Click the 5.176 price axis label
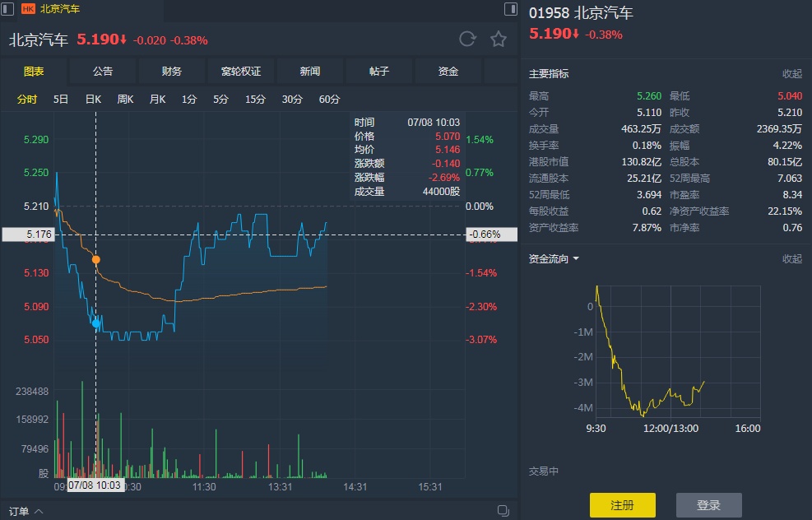The width and height of the screenshot is (812, 520). tap(28, 234)
